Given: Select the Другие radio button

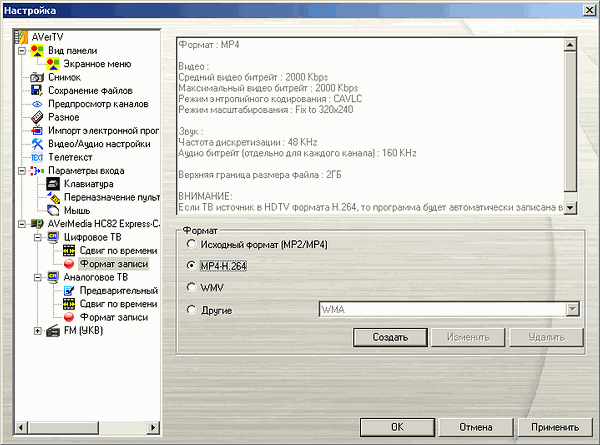Looking at the screenshot, I should click(191, 310).
